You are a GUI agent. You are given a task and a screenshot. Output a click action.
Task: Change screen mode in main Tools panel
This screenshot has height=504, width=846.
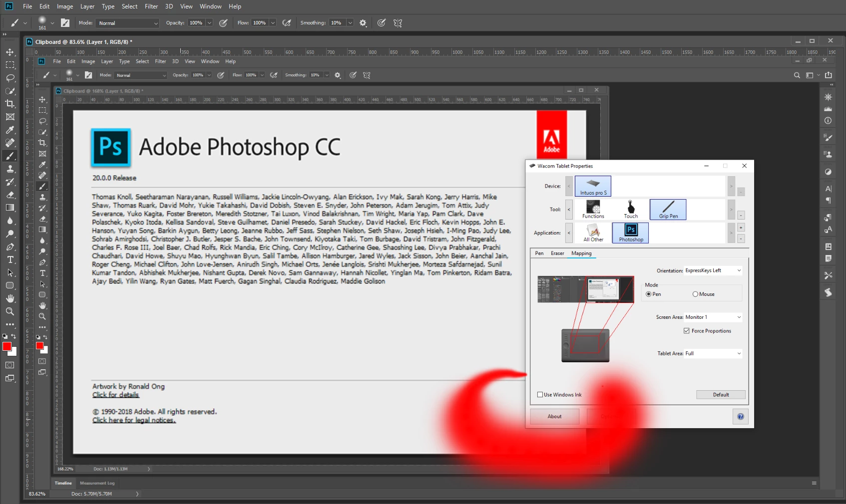pyautogui.click(x=10, y=378)
